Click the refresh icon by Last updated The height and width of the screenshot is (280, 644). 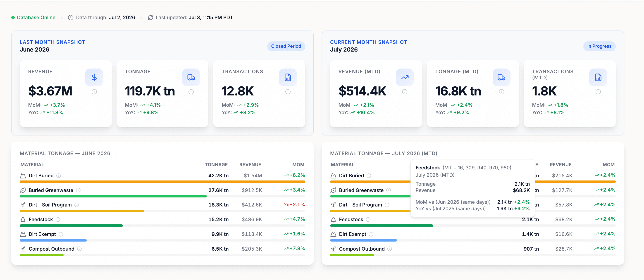(x=150, y=17)
